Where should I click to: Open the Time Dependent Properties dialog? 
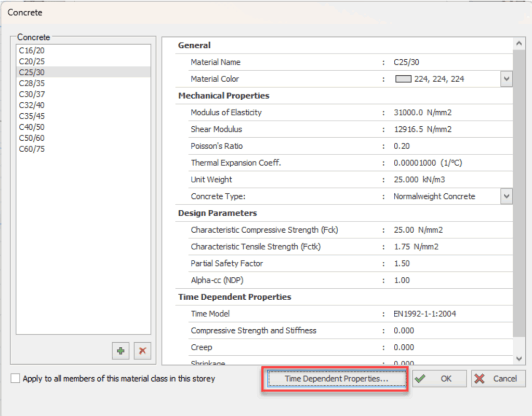[337, 379]
